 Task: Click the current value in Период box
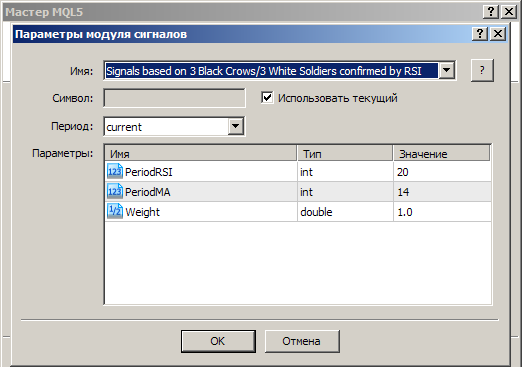click(x=124, y=127)
